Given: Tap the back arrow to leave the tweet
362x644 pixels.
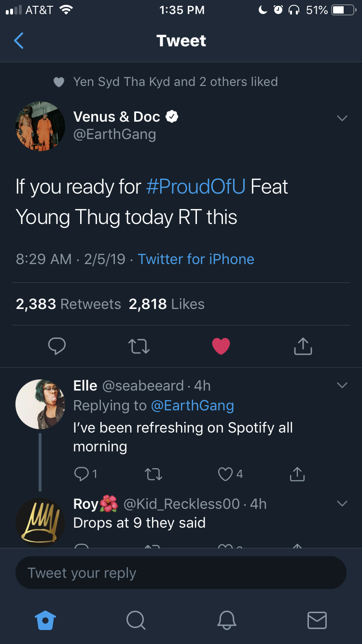Looking at the screenshot, I should pos(19,41).
